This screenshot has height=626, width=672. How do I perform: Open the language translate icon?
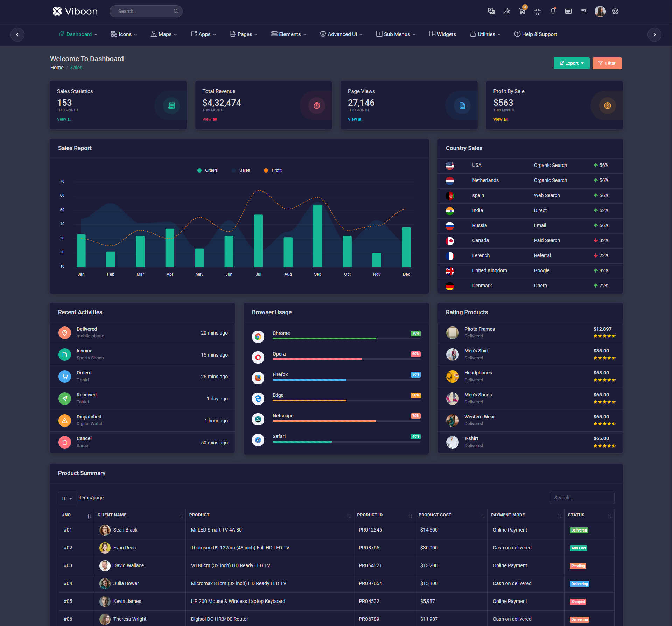click(491, 11)
